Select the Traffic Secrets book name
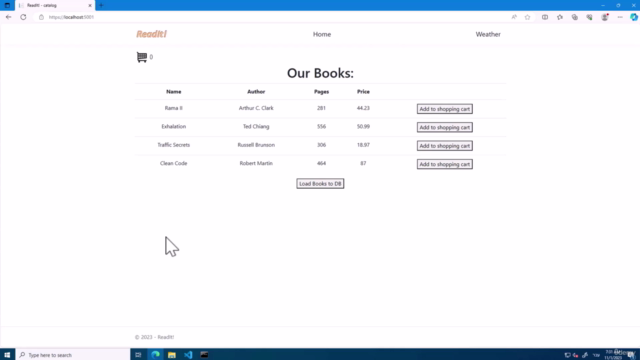 (173, 145)
